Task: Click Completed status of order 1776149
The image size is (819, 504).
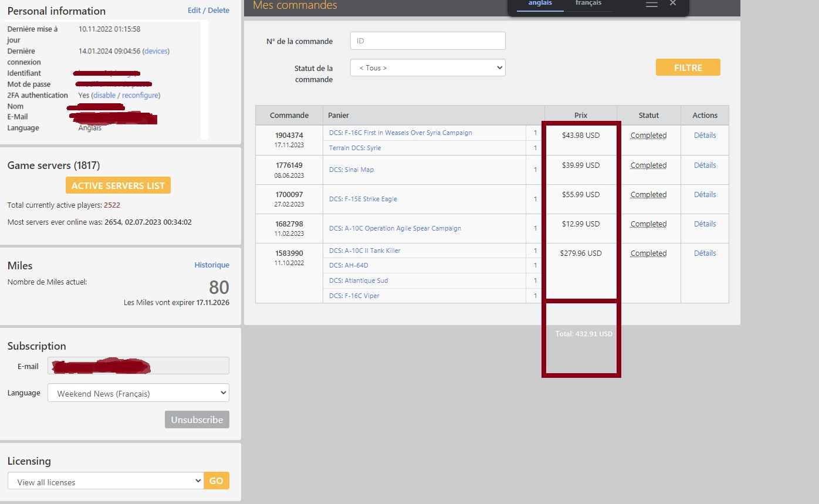Action: coord(648,165)
